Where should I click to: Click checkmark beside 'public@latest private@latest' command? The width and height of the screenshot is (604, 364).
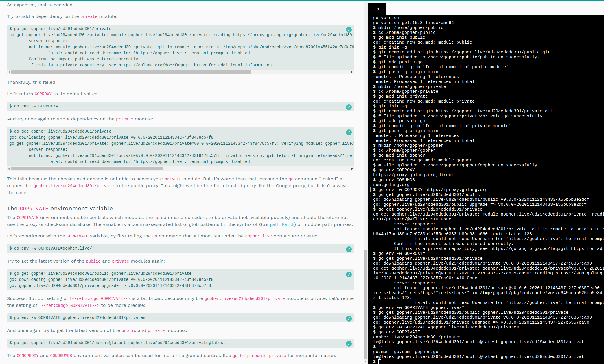pos(349,344)
